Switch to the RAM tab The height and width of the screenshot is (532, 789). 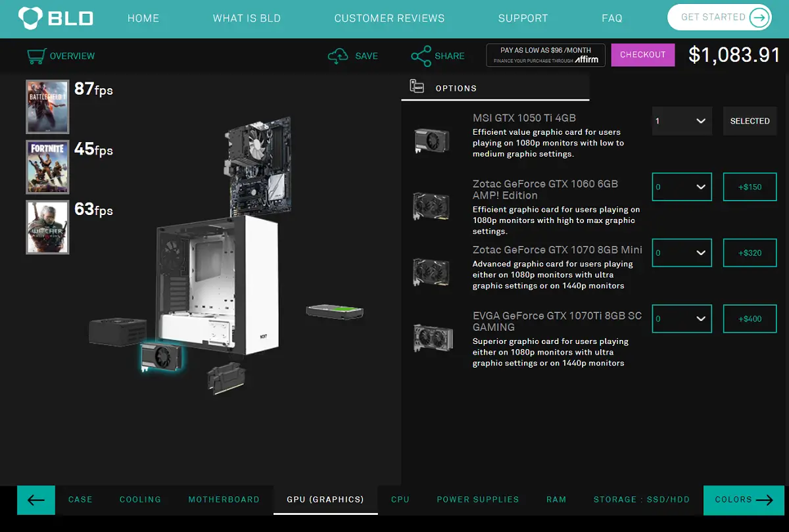pos(556,500)
